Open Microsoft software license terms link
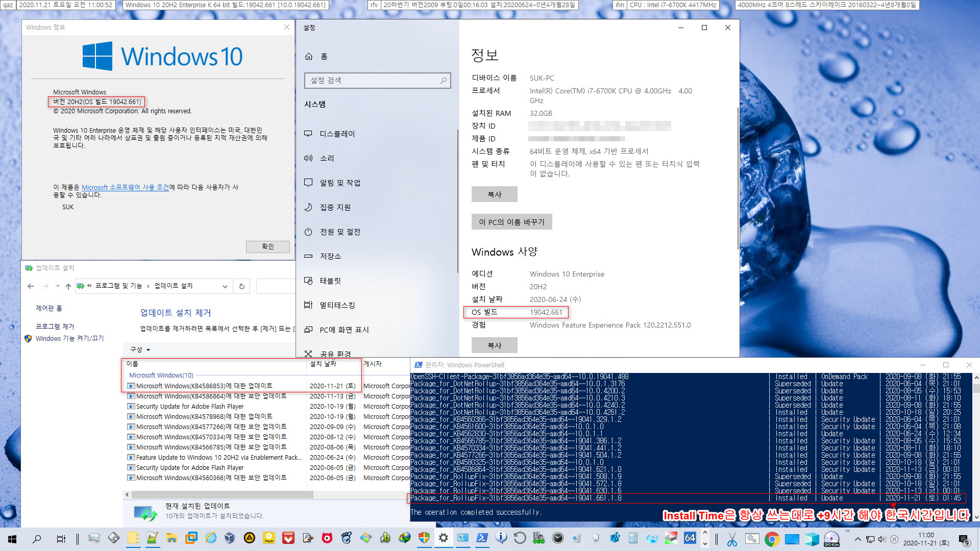The image size is (980, 551). click(125, 187)
